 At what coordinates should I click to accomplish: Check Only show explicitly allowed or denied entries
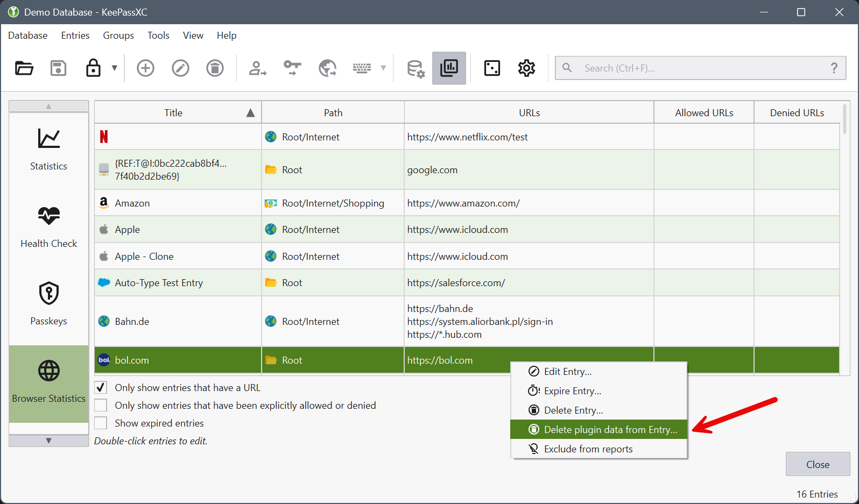(101, 406)
